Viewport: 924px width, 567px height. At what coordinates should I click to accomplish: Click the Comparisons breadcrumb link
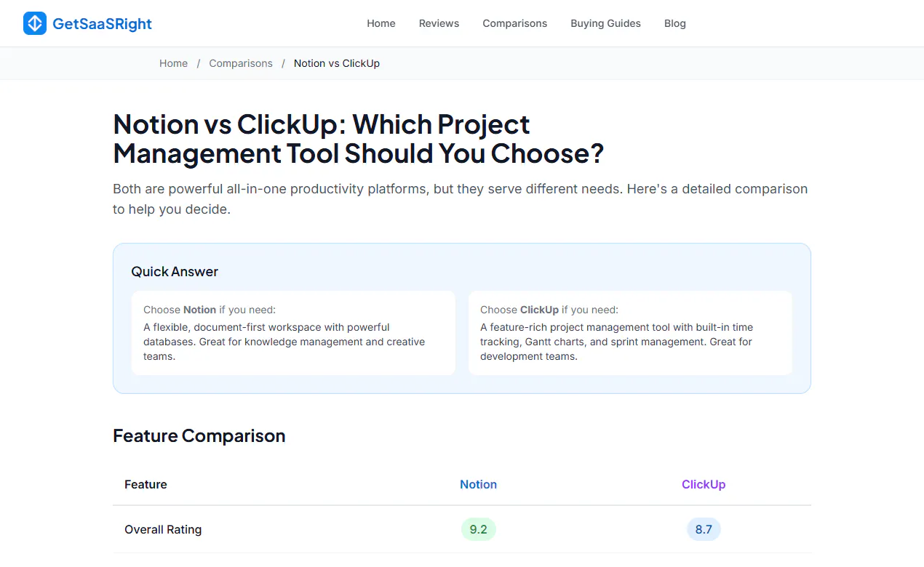point(241,63)
